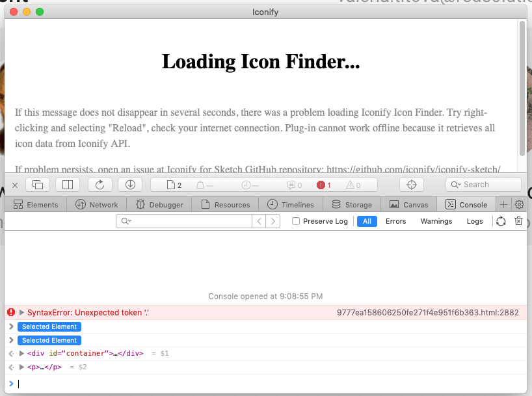Expand the div container element entry

coord(21,353)
